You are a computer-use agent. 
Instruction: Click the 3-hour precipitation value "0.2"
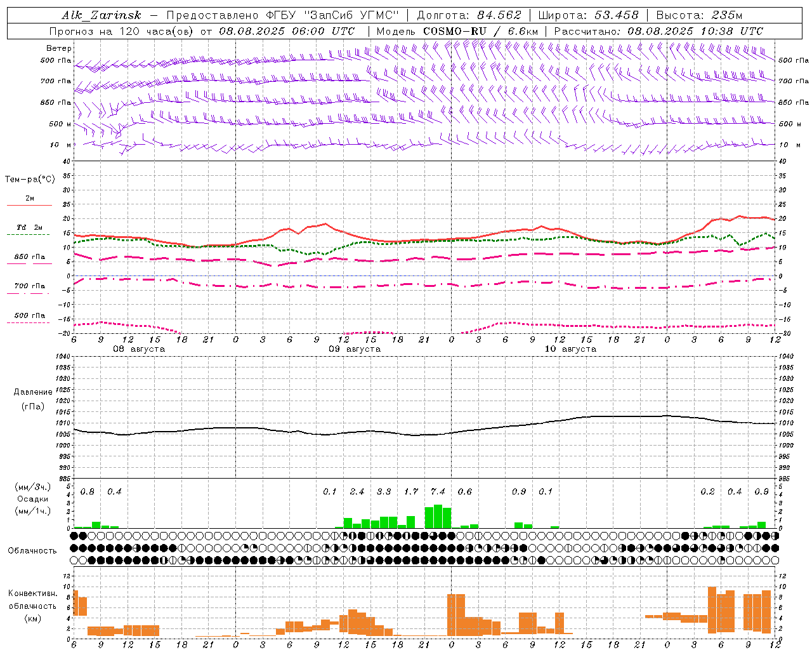(x=707, y=491)
